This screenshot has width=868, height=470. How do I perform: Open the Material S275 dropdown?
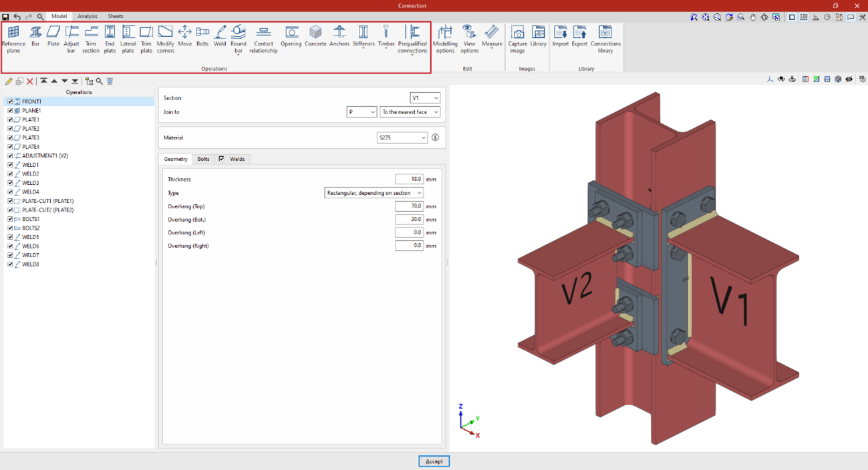[402, 138]
